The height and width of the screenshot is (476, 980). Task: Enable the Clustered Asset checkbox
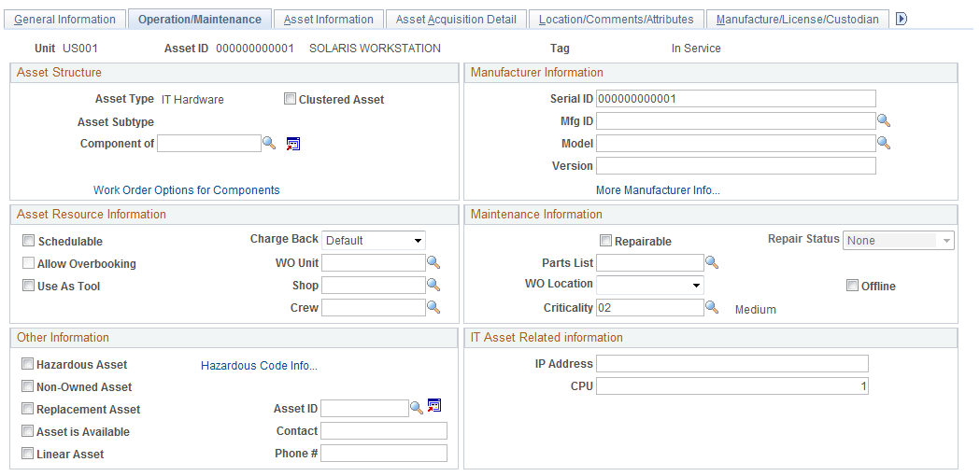click(x=290, y=99)
